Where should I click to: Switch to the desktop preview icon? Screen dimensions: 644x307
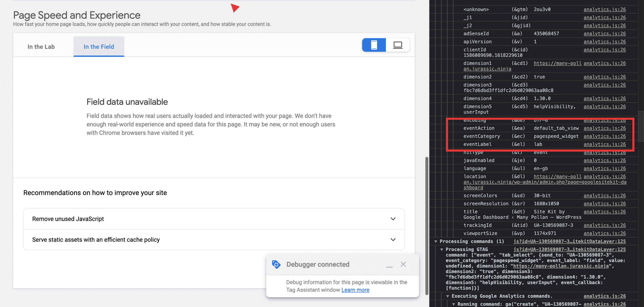pos(398,45)
